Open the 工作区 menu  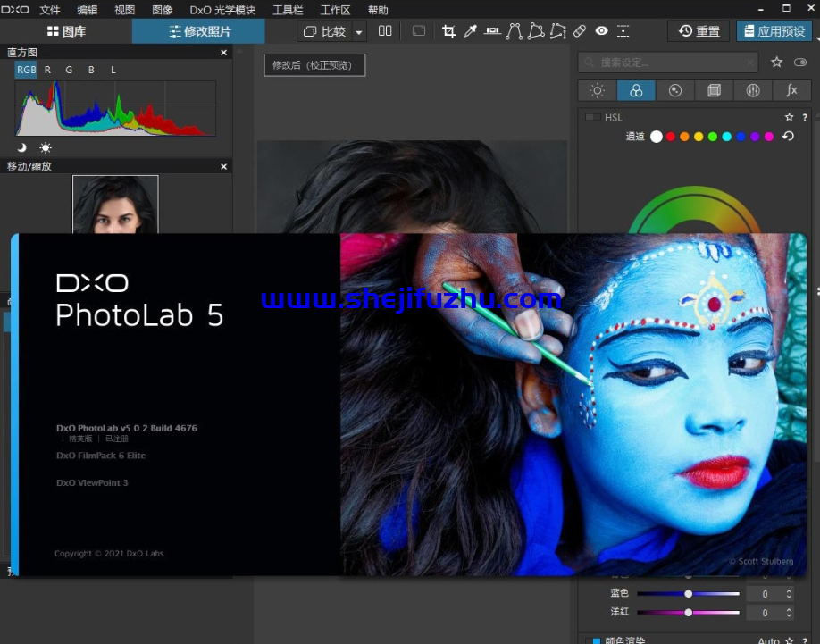point(335,10)
